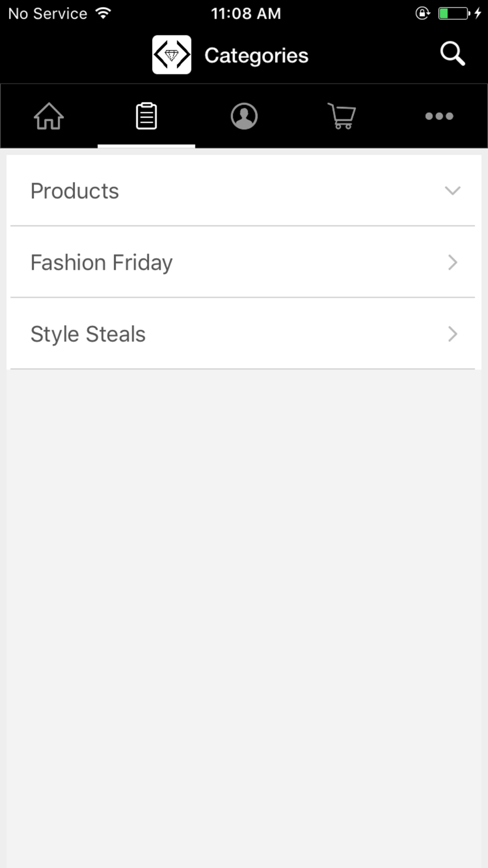Open the account profile tab icon
The height and width of the screenshot is (868, 488).
point(244,116)
